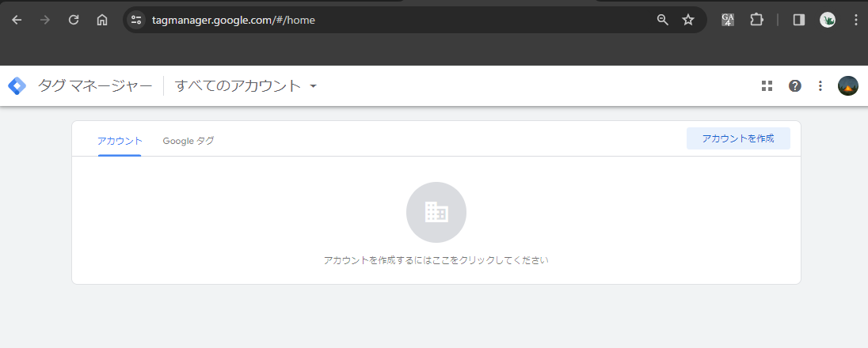Viewport: 868px width, 348px height.
Task: Open the help question mark icon
Action: click(x=795, y=85)
